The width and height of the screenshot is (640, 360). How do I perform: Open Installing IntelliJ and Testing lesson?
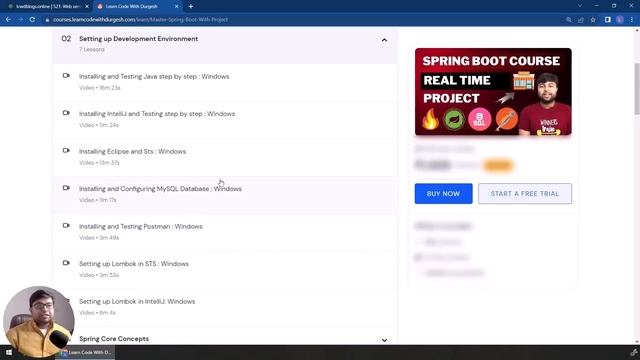[157, 114]
